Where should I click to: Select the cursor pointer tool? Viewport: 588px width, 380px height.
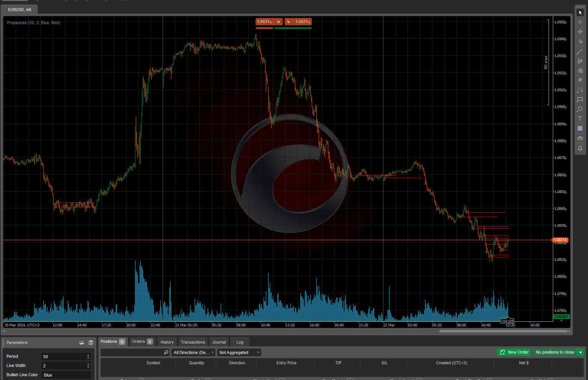point(580,13)
